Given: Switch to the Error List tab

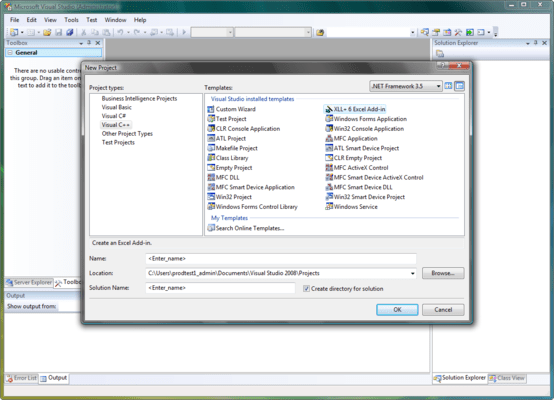Looking at the screenshot, I should coord(22,378).
